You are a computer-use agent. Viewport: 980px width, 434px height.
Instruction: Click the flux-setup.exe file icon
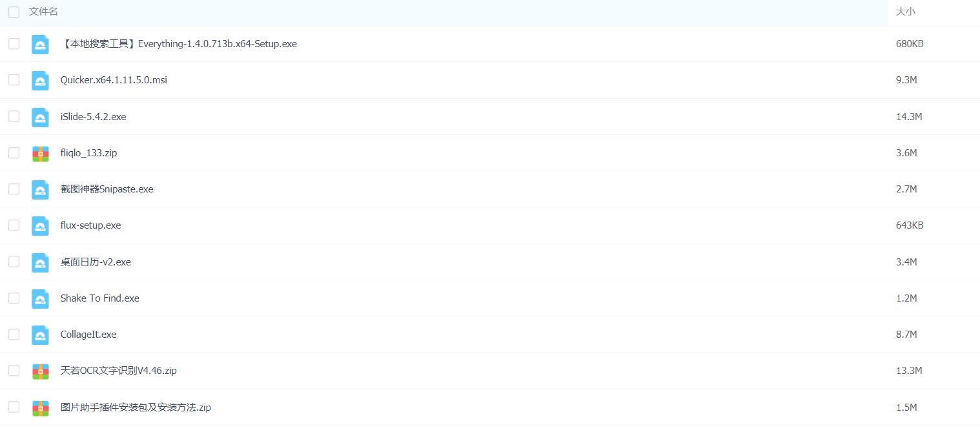coord(40,225)
